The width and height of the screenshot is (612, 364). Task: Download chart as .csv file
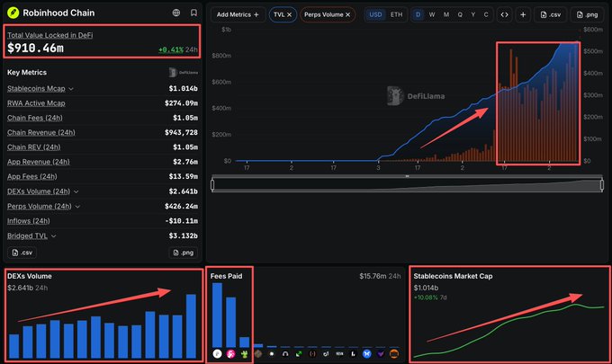point(550,14)
